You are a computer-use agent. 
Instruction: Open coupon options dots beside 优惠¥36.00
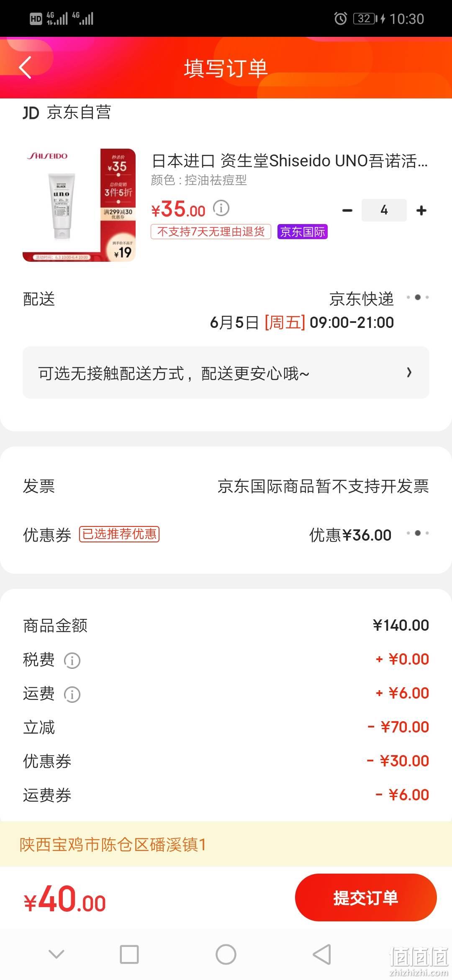[418, 533]
